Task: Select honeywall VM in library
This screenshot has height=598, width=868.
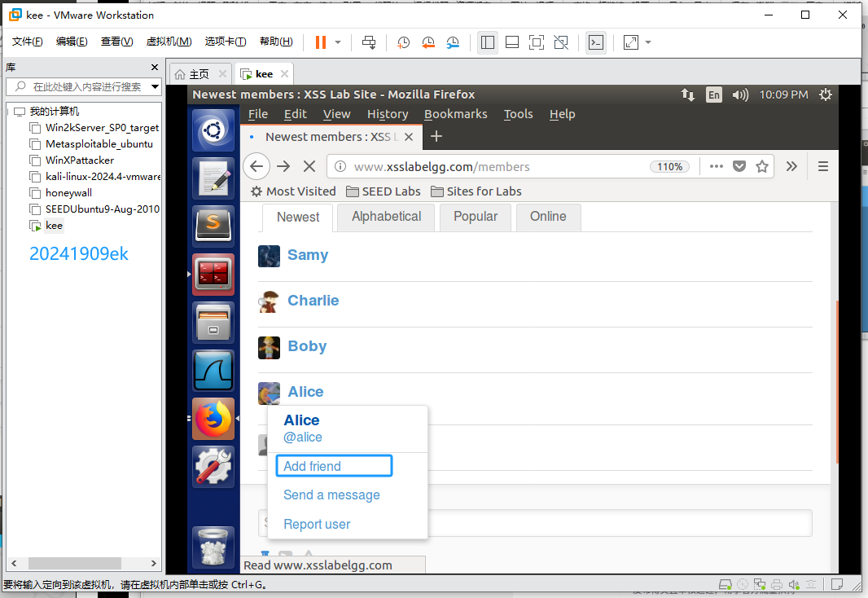Action: (68, 193)
